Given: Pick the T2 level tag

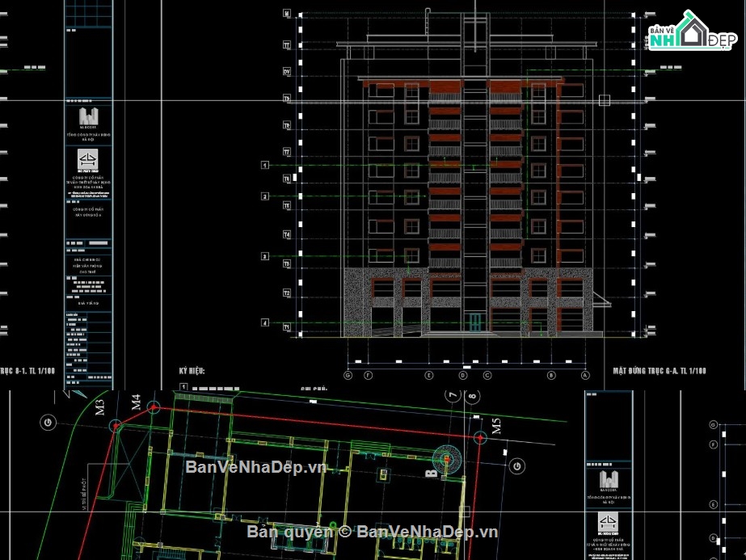Looking at the screenshot, I should tap(287, 293).
